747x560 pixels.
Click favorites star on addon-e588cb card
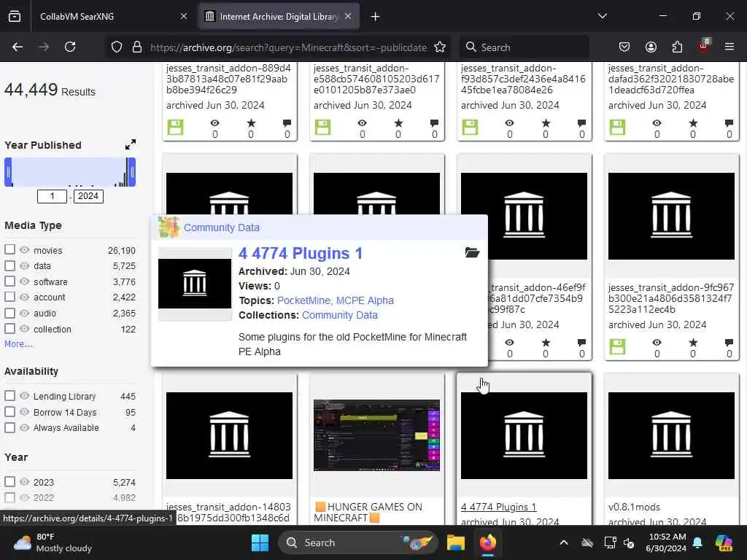tap(398, 123)
